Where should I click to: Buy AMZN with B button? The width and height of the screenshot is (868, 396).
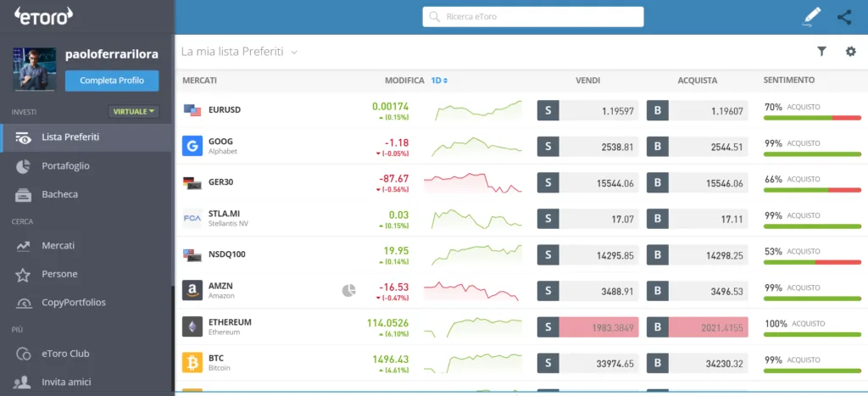point(658,291)
